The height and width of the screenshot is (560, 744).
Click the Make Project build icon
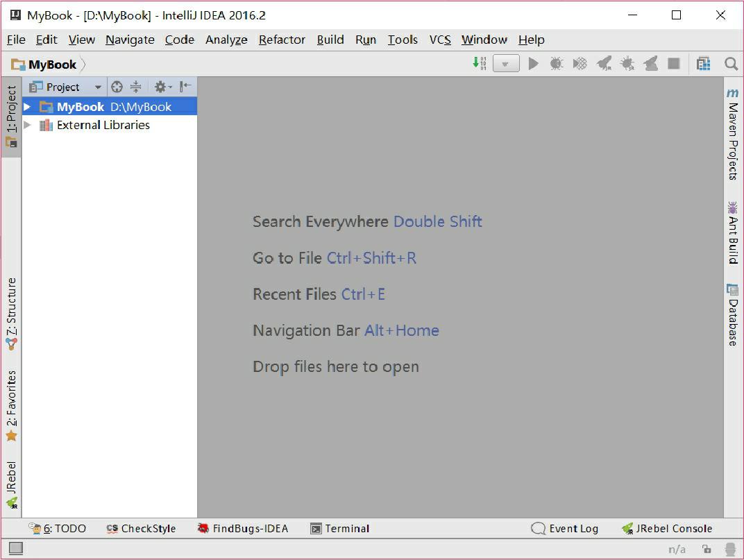pos(479,64)
